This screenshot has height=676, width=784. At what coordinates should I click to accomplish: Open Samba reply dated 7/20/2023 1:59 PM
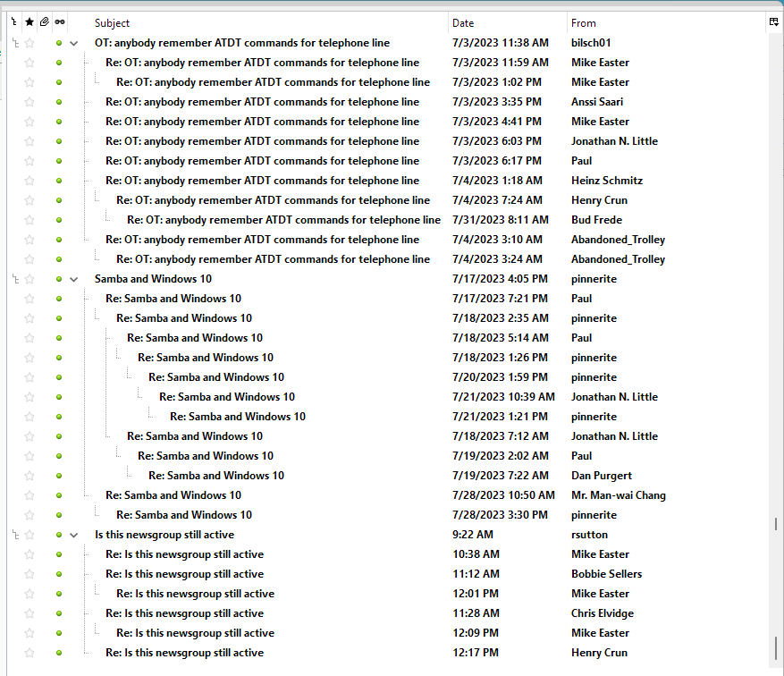(216, 377)
